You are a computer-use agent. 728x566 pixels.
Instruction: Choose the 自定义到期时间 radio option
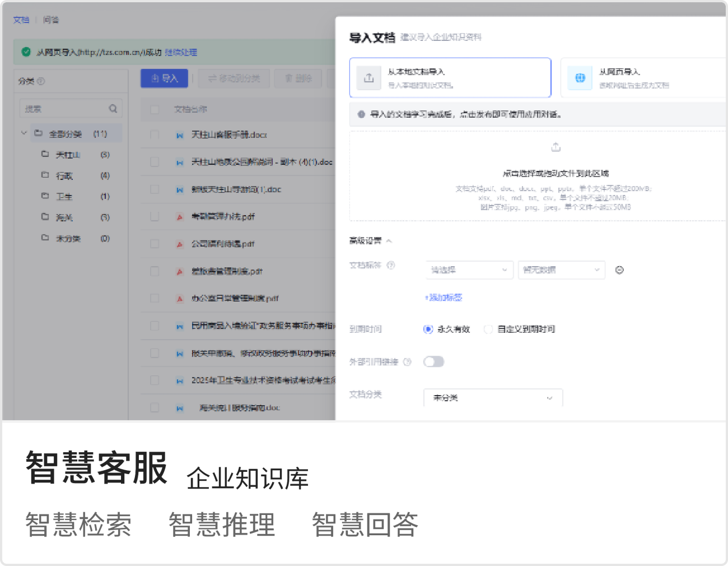click(x=488, y=330)
